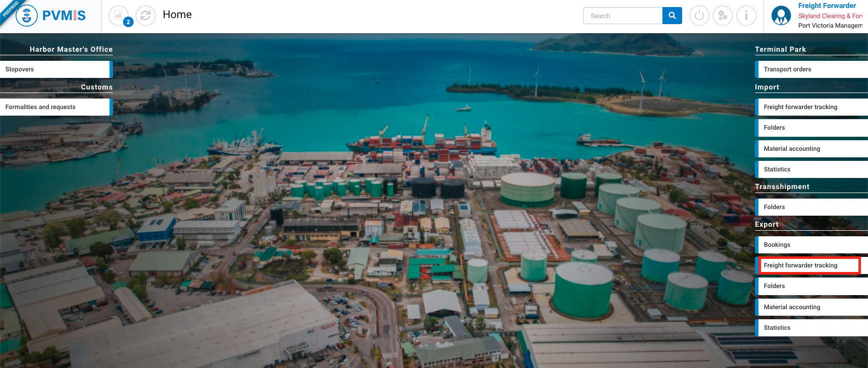Open Statistics under Export
868x368 pixels.
click(x=811, y=328)
